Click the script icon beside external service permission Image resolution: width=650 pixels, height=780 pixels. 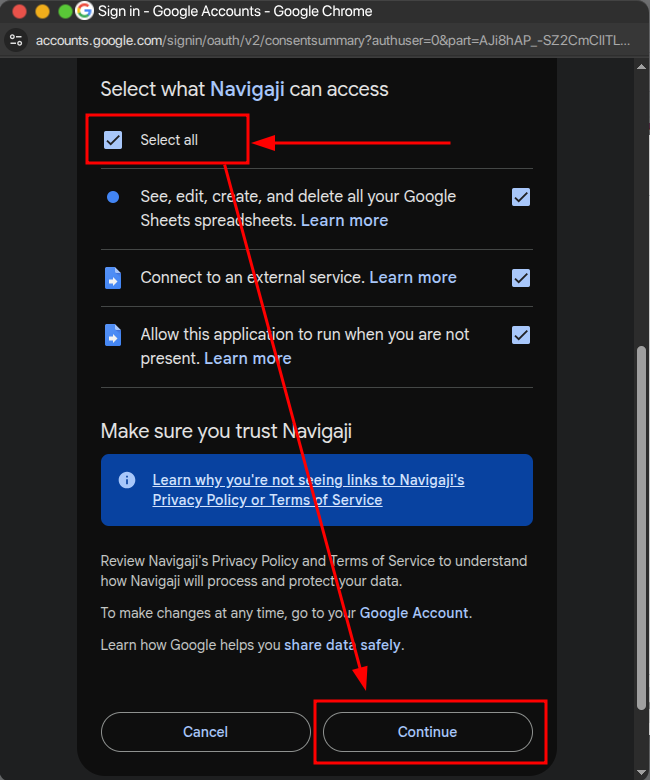pyautogui.click(x=113, y=278)
